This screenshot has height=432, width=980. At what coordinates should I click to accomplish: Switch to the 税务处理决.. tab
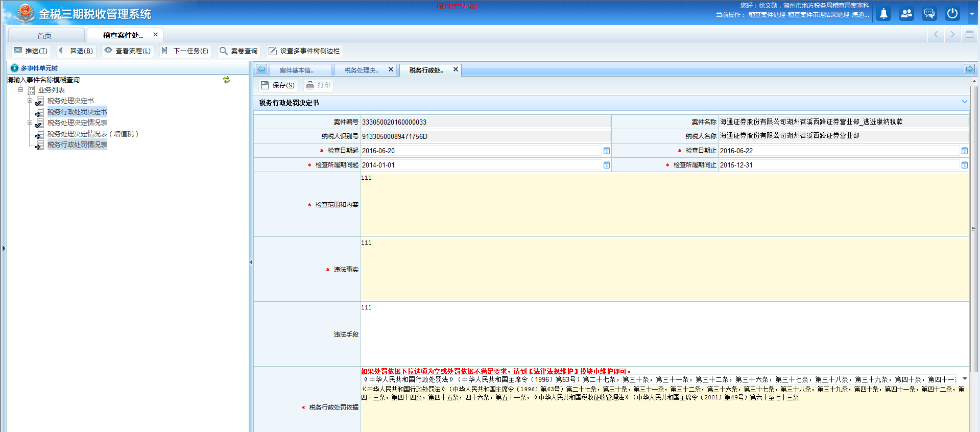click(x=361, y=70)
